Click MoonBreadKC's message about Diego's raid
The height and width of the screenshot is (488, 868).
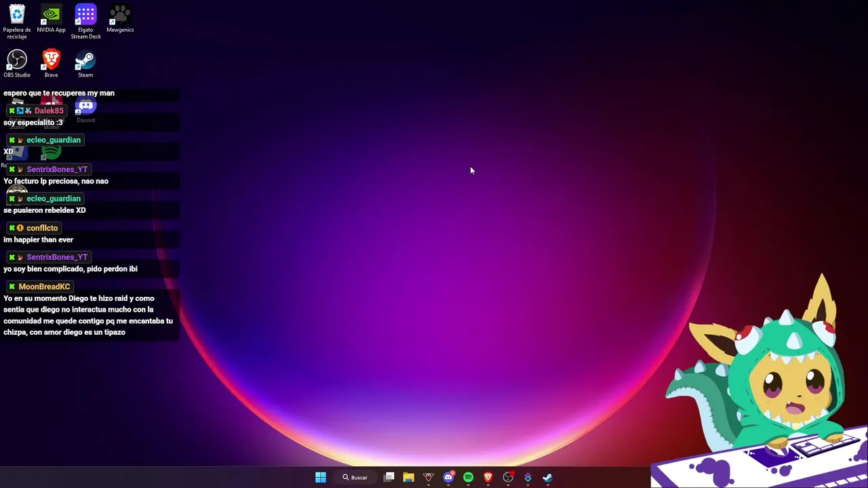tap(88, 315)
